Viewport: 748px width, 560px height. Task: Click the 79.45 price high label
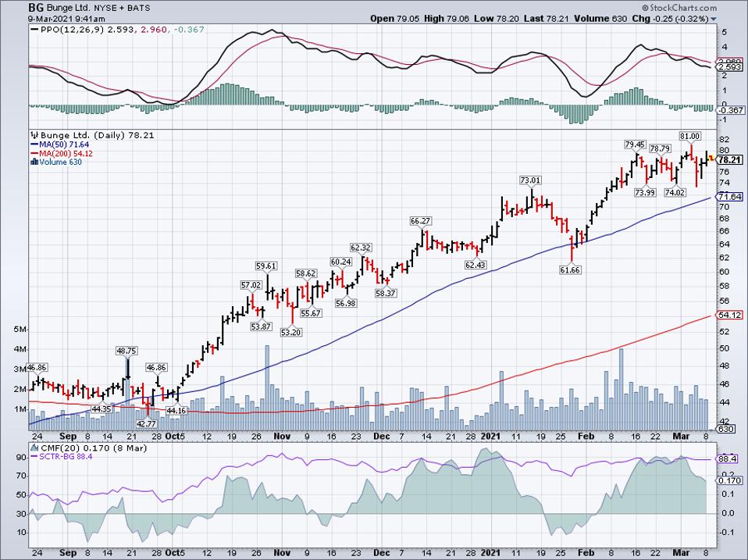[x=636, y=144]
